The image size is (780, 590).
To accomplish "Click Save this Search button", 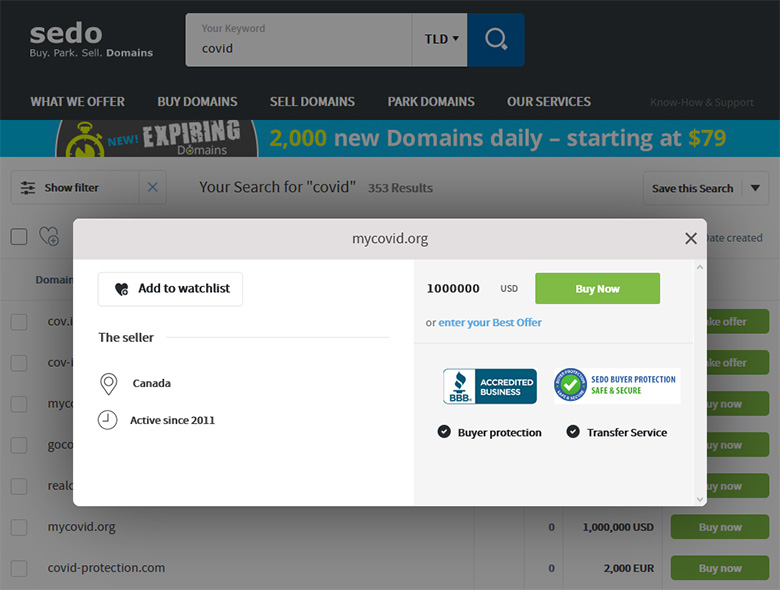I will point(692,189).
